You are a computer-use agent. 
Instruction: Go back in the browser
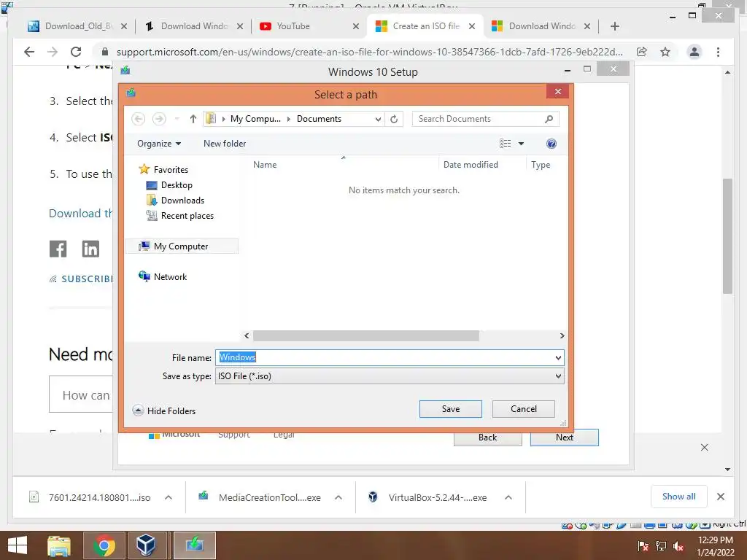[29, 52]
